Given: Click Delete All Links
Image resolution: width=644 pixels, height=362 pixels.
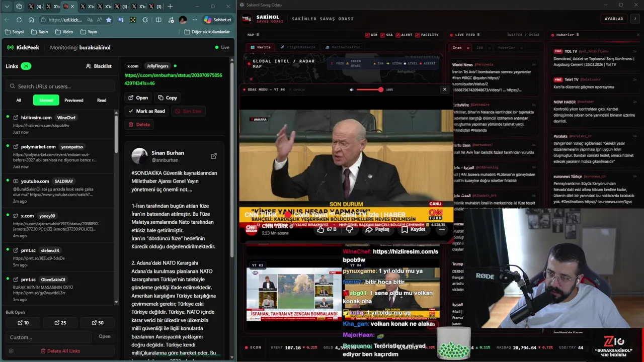Looking at the screenshot, I should click(60, 351).
